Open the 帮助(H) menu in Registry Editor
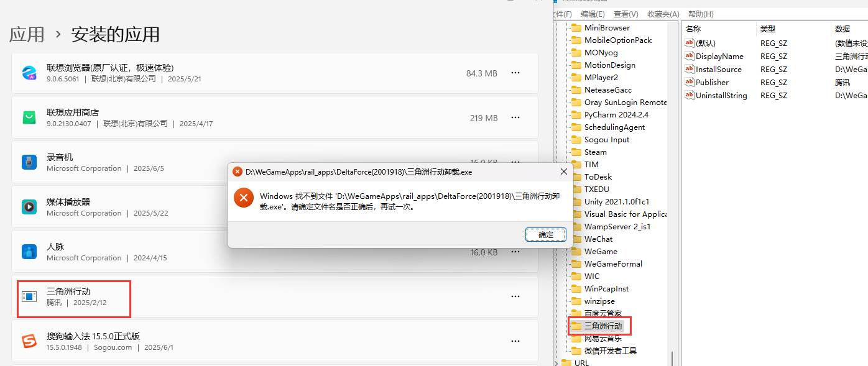The height and width of the screenshot is (366, 868). click(701, 14)
